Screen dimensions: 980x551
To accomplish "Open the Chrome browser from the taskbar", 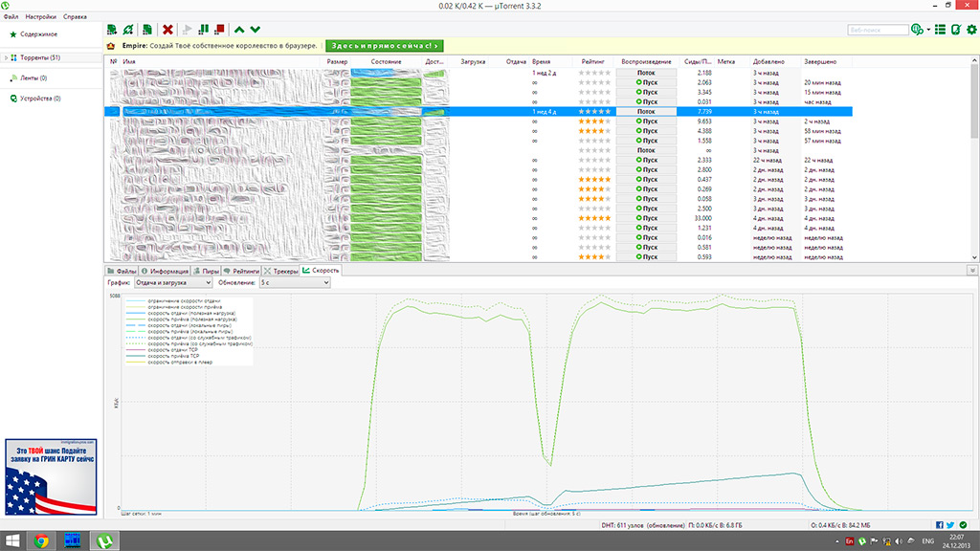I will click(41, 540).
